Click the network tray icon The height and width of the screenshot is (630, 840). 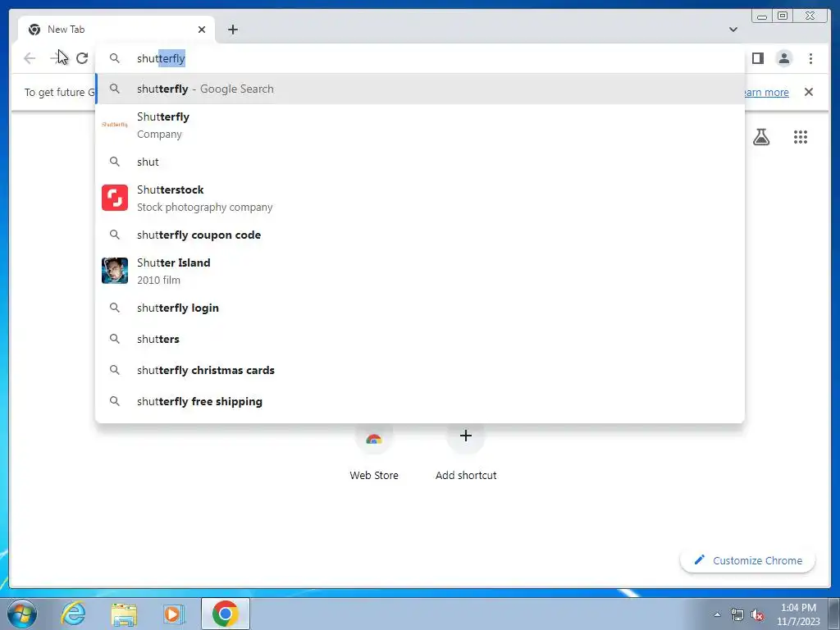click(x=737, y=614)
